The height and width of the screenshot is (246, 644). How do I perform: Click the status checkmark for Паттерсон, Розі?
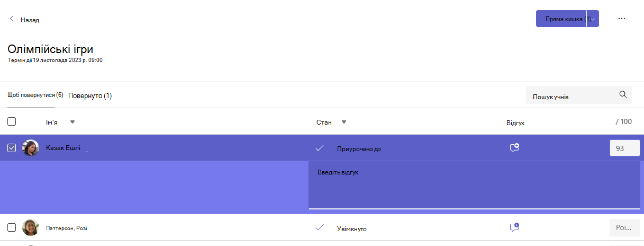pos(320,227)
